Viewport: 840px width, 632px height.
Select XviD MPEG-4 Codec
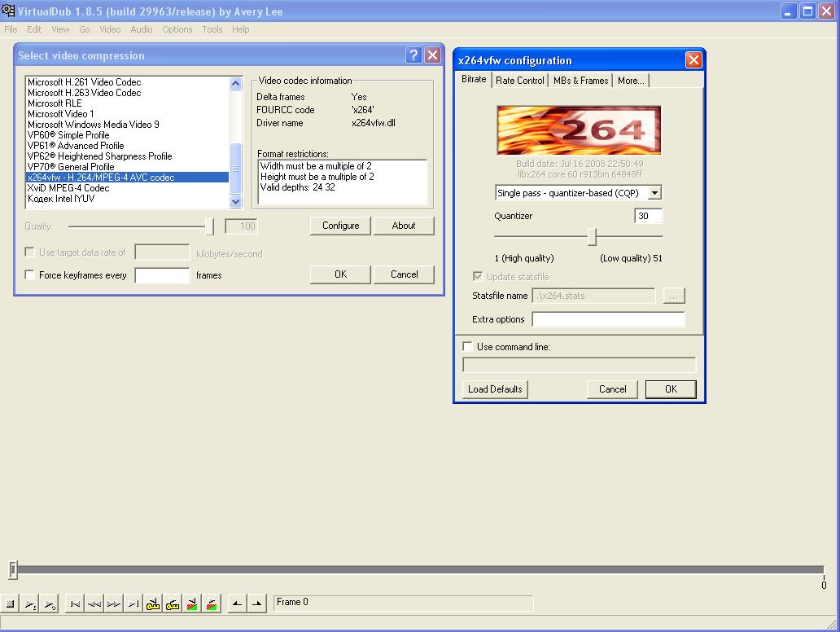tap(128, 188)
